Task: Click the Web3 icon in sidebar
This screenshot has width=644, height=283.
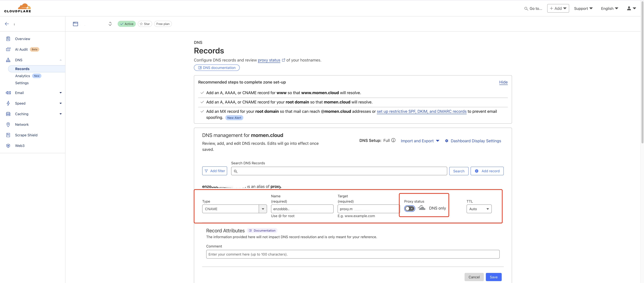Action: point(8,146)
